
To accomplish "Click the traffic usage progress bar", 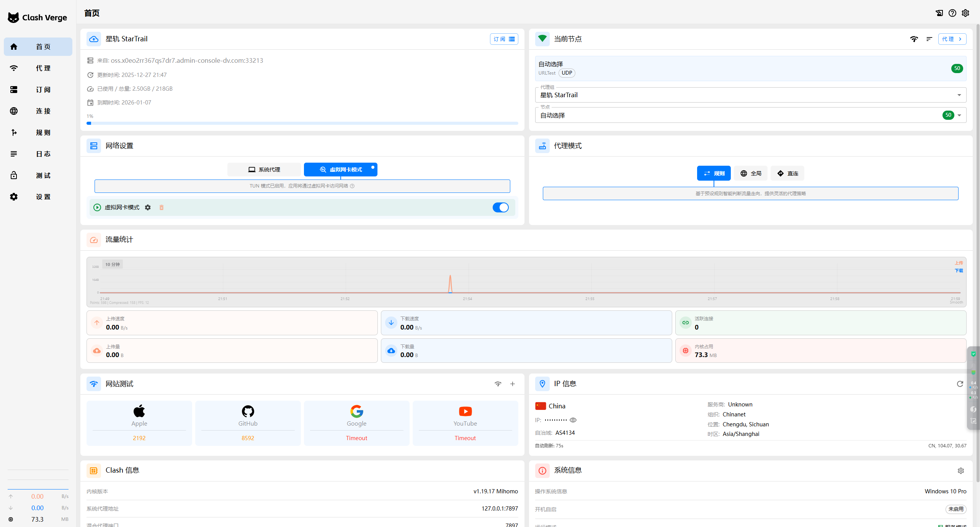I will [x=302, y=123].
